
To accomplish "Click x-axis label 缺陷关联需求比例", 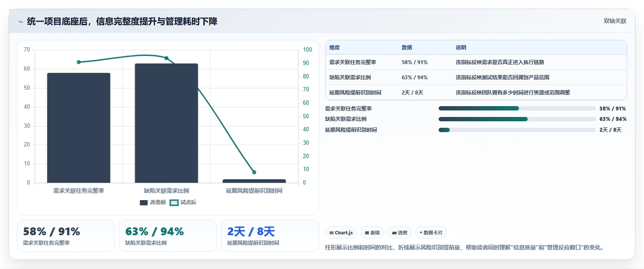I will pos(167,191).
